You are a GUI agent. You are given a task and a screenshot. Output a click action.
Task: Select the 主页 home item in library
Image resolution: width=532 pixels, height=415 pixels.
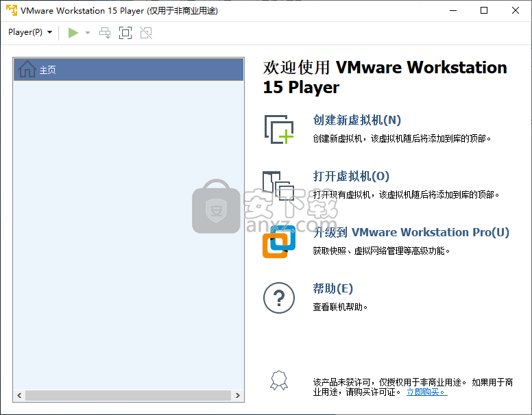[x=129, y=69]
